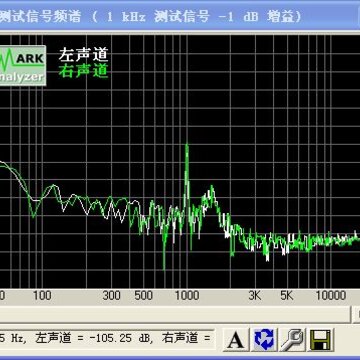
Task: Select the green 右声道 legend label
Action: tap(84, 71)
